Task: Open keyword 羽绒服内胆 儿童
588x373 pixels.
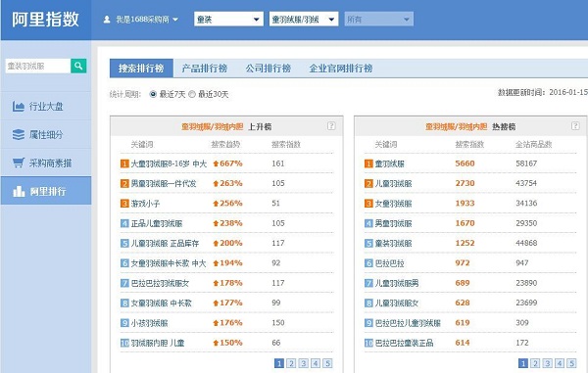Action: [x=158, y=343]
